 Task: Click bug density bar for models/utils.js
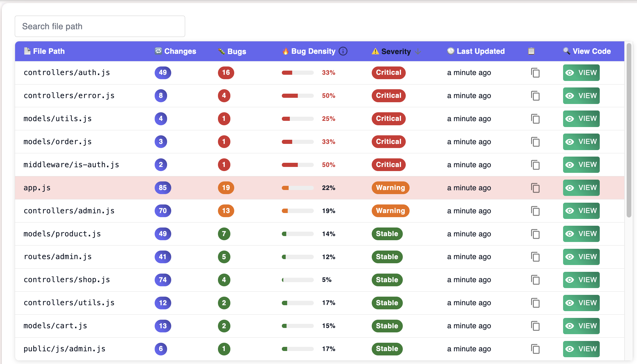(x=298, y=119)
